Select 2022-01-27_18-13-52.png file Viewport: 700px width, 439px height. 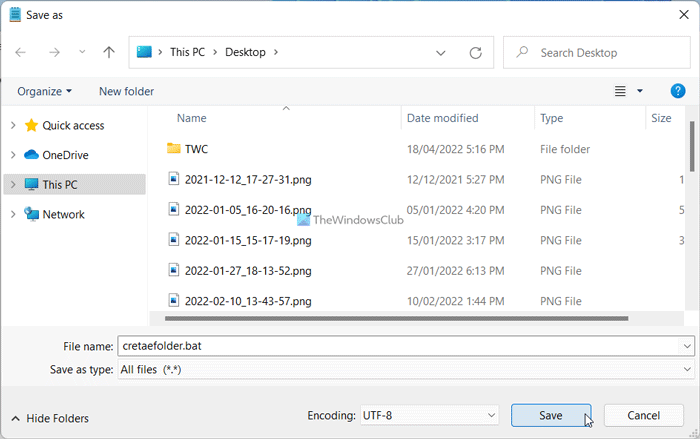pos(248,271)
